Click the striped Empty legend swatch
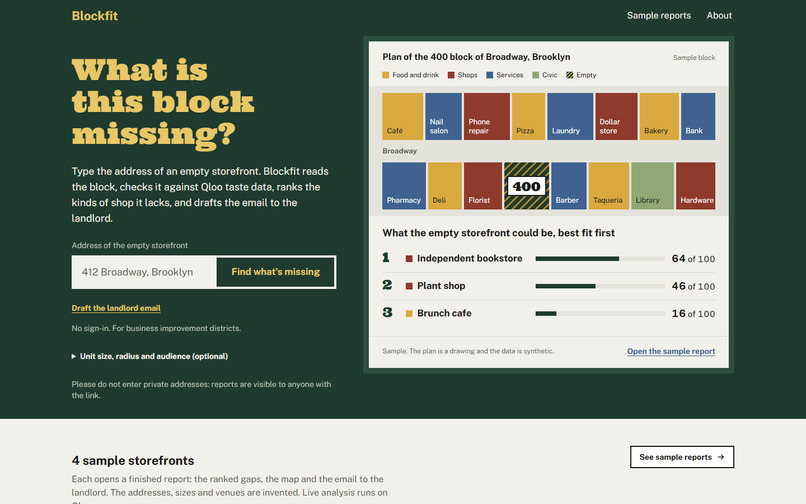 point(570,75)
